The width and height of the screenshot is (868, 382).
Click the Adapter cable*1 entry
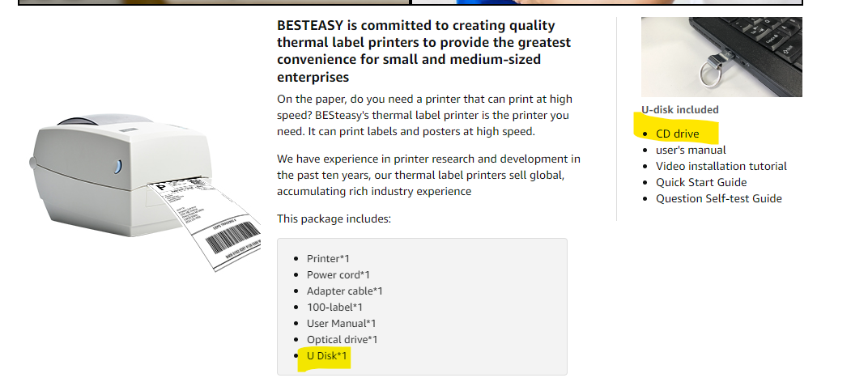[x=344, y=291]
